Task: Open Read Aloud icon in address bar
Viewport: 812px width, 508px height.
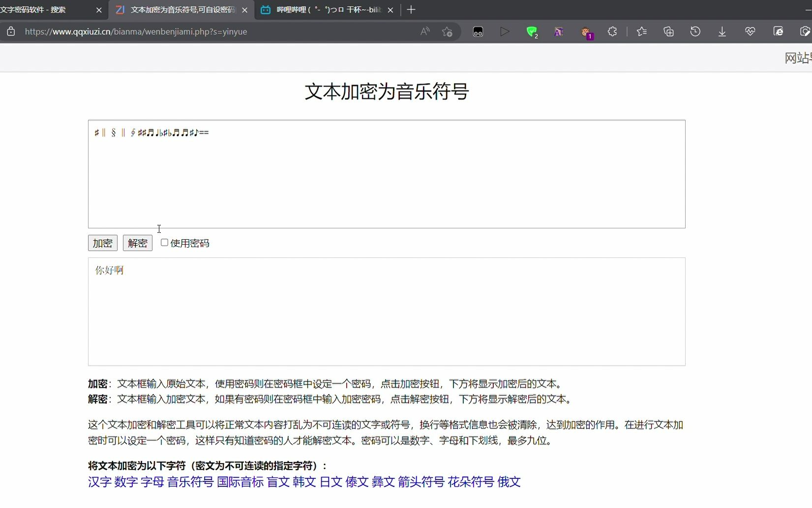Action: point(425,32)
